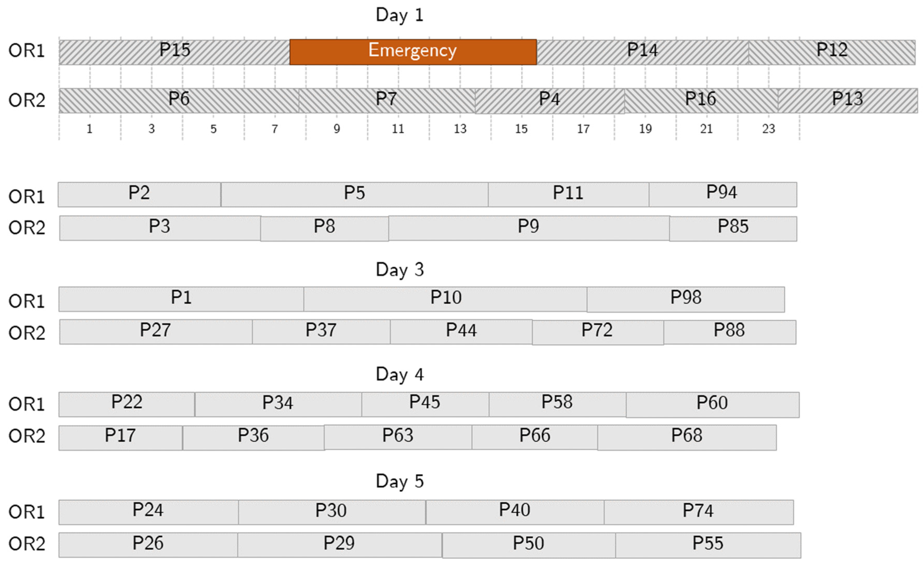Select the P15 surgery block

point(174,52)
